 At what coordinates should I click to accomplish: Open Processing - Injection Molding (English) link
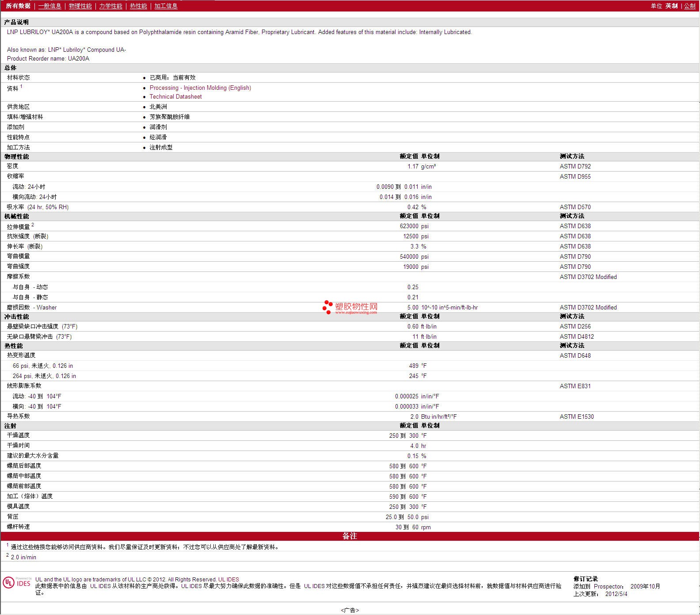[200, 88]
